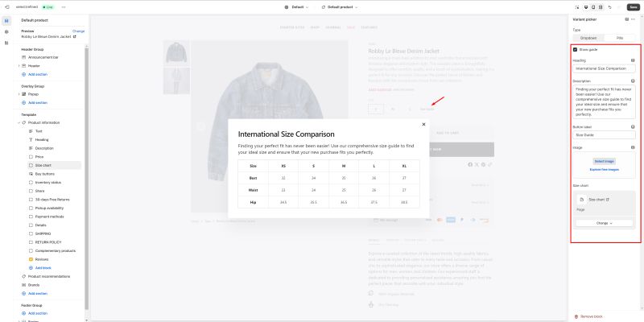This screenshot has height=322, width=644.
Task: Select the 30-days Free Returns block
Action: point(52,200)
